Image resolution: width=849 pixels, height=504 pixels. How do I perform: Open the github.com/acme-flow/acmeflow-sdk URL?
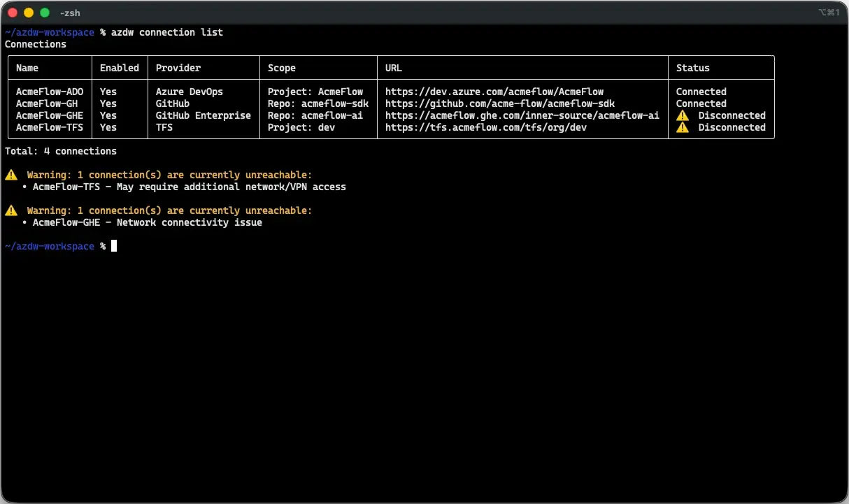click(x=500, y=103)
